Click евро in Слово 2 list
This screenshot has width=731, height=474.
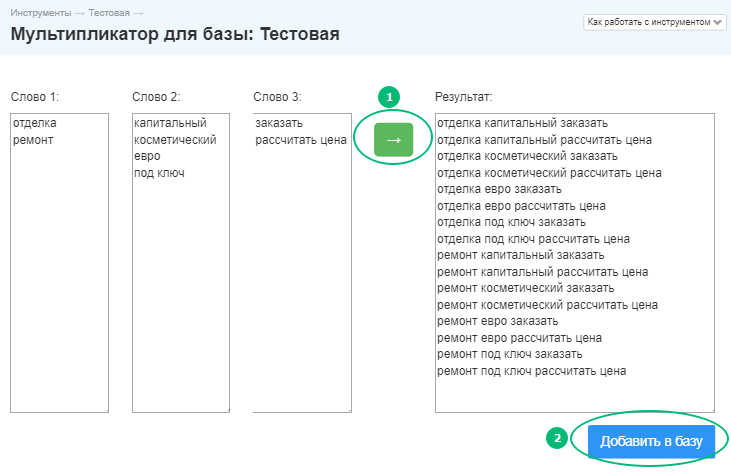click(x=147, y=156)
